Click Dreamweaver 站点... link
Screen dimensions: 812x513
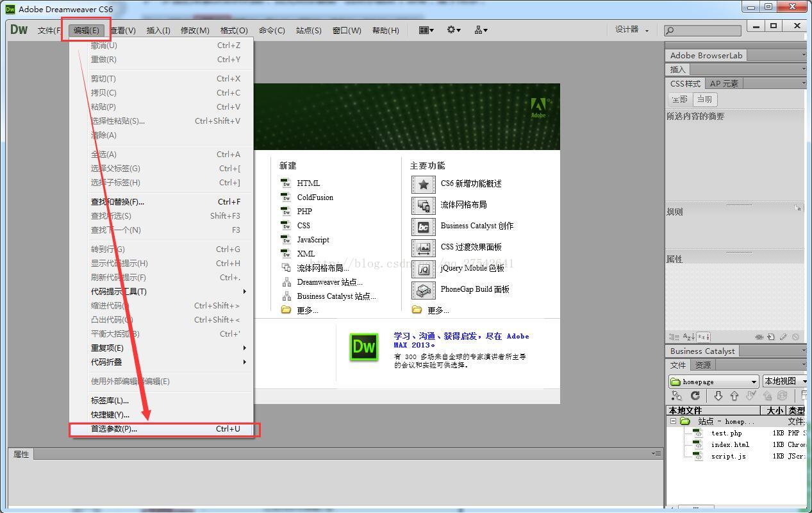pyautogui.click(x=329, y=282)
